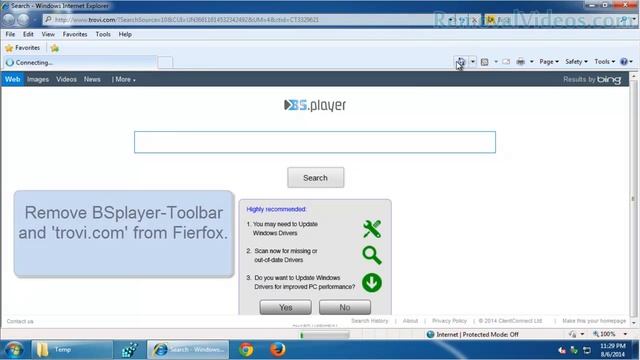
Task: Click the Home icon in the command bar
Action: (461, 62)
